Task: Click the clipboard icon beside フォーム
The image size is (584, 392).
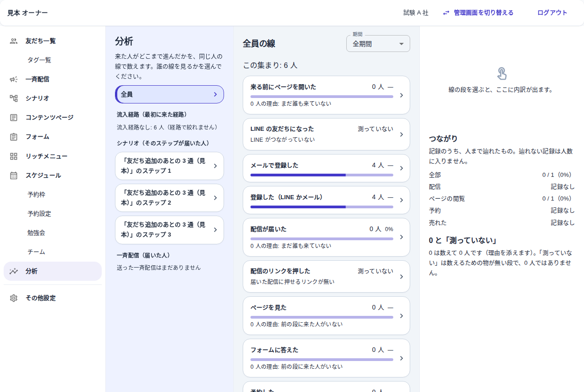Action: (x=14, y=137)
